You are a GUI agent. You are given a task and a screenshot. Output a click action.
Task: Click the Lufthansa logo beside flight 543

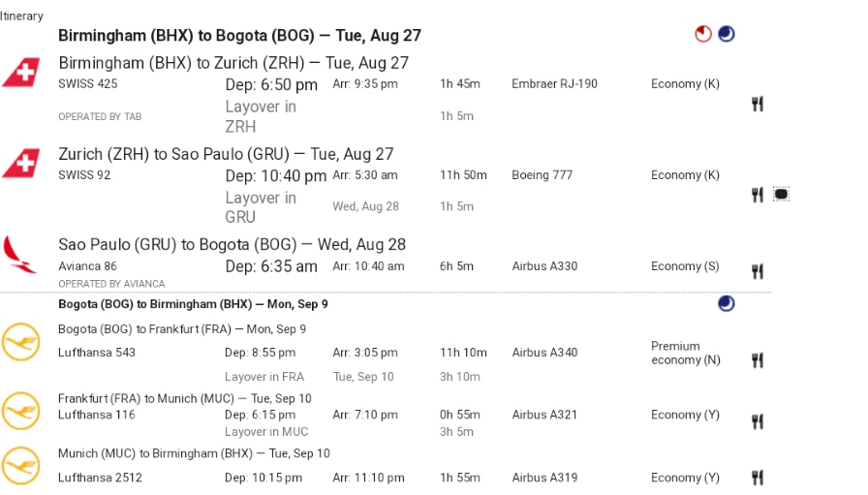pos(20,342)
